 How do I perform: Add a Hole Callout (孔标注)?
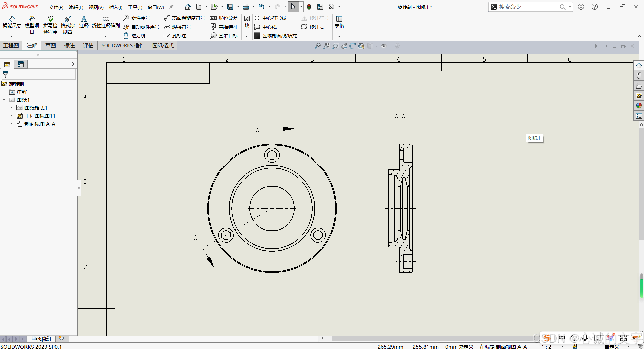click(x=175, y=36)
